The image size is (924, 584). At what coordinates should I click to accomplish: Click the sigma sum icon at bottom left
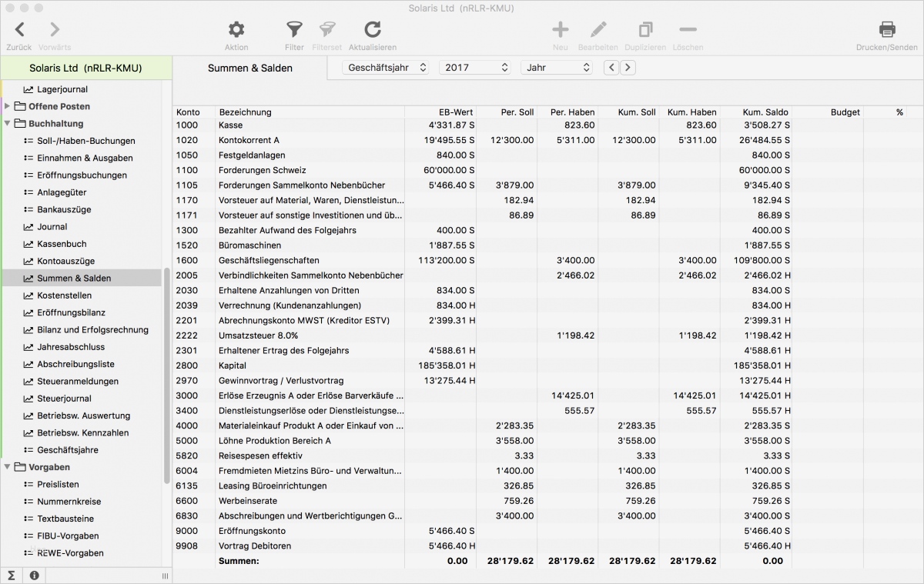[12, 576]
